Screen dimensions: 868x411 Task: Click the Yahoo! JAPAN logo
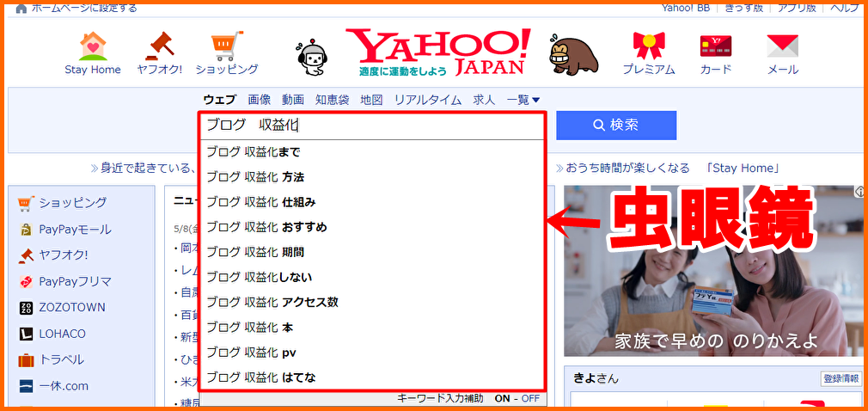pyautogui.click(x=437, y=52)
